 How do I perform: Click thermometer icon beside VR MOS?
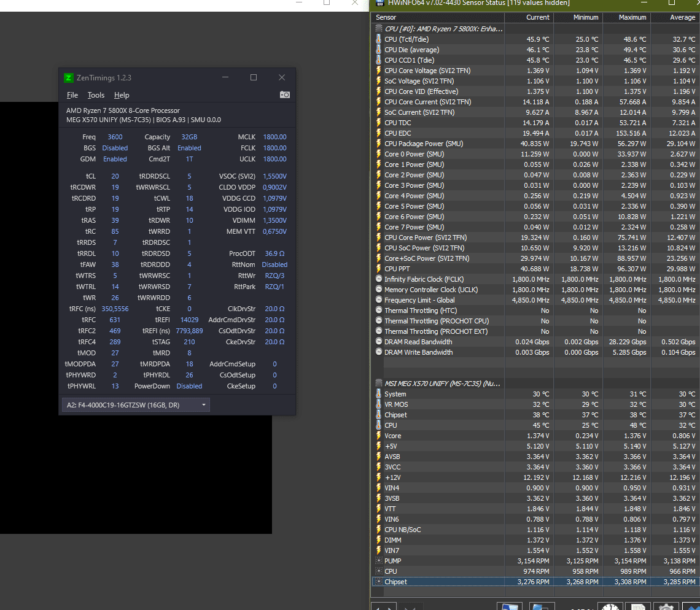pyautogui.click(x=379, y=404)
